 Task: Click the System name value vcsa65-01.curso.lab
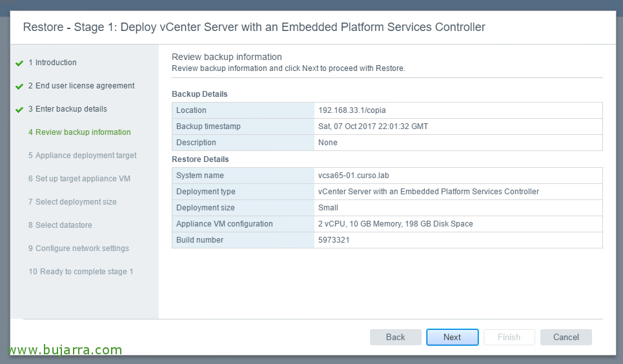(x=354, y=176)
